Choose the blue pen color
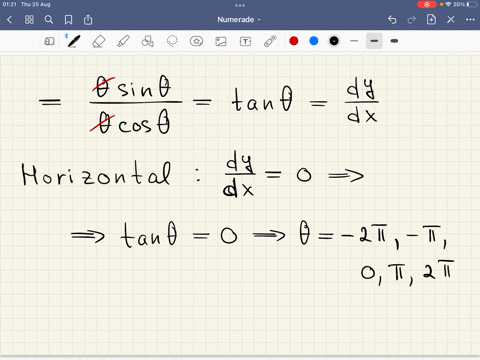The height and width of the screenshot is (360, 480). pos(314,41)
